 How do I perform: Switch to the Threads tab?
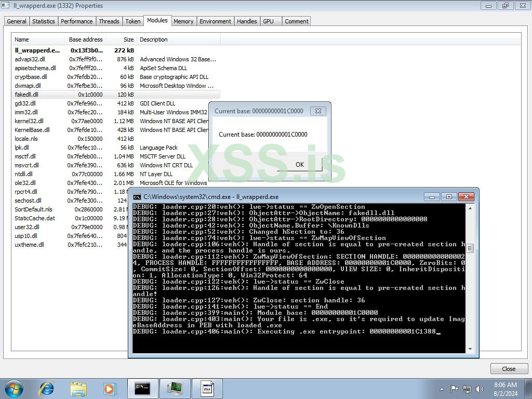point(109,21)
